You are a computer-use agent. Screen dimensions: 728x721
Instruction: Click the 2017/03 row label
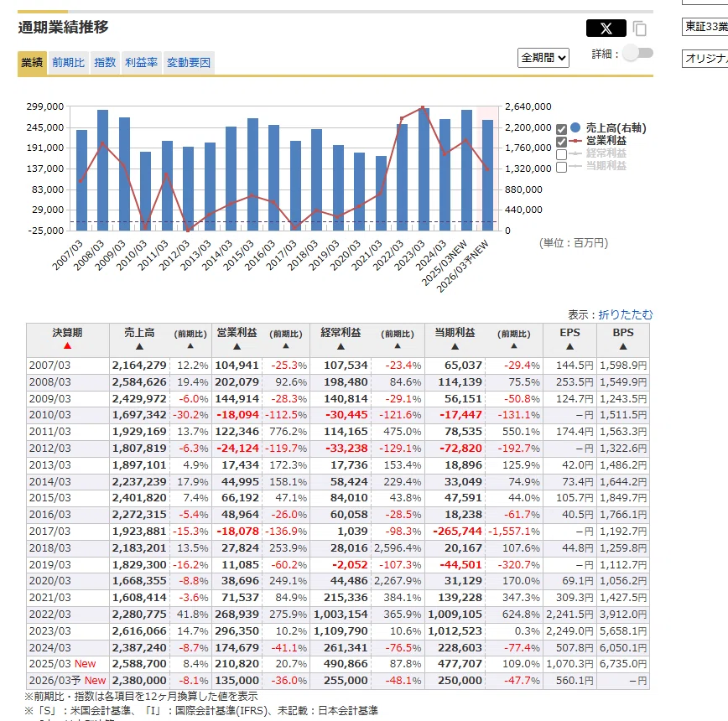[50, 532]
